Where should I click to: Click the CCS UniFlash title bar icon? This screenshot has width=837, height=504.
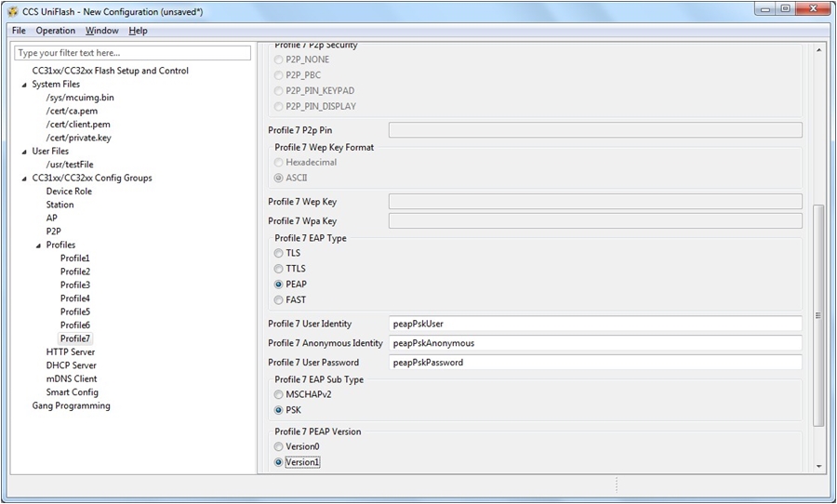click(x=13, y=11)
